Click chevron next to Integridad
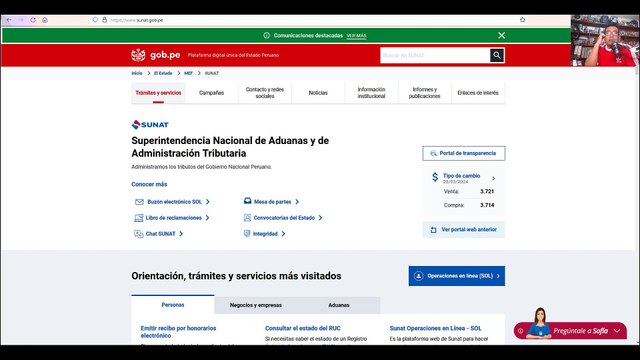This screenshot has width=640, height=360. pyautogui.click(x=283, y=233)
